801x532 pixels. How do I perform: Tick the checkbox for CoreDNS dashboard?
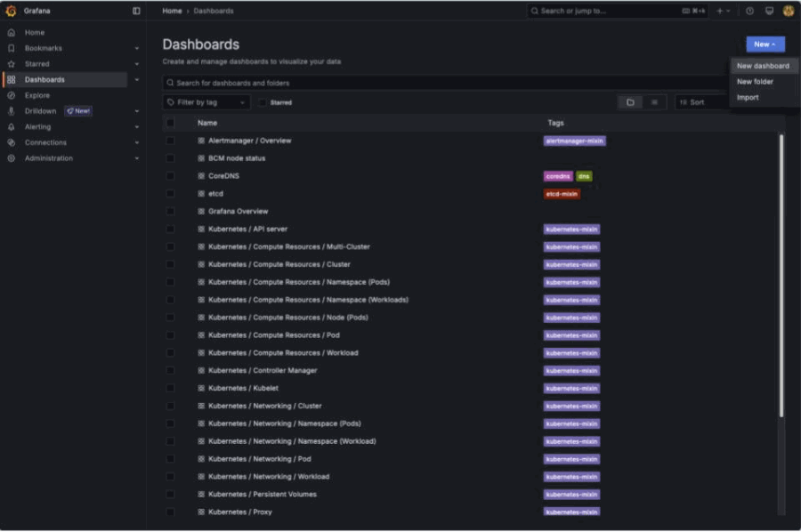pyautogui.click(x=170, y=176)
